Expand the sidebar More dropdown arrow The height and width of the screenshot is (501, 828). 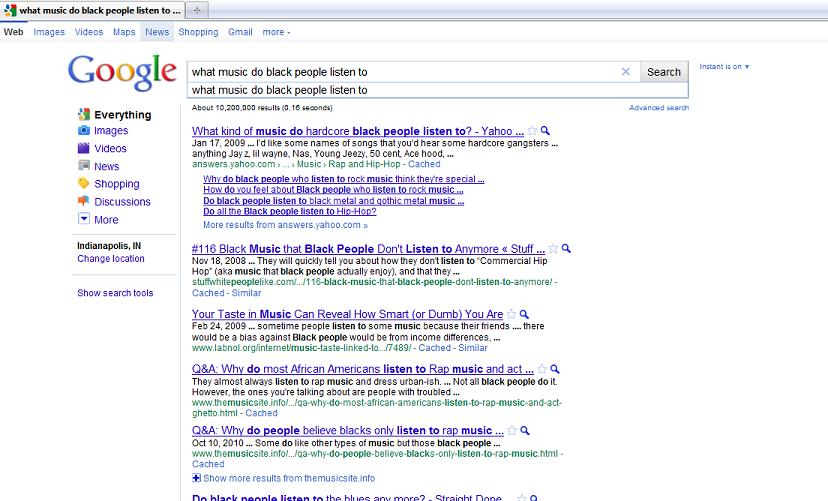84,220
